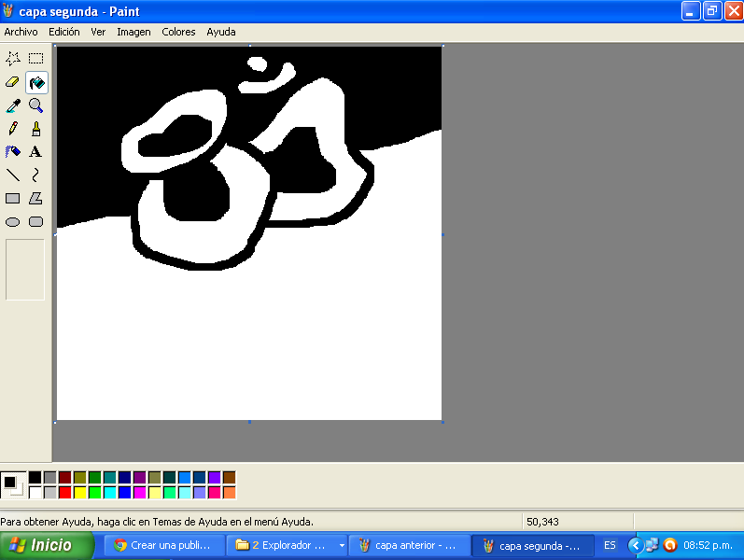Expand hidden system tray icons arrow
The height and width of the screenshot is (560, 744).
point(635,546)
